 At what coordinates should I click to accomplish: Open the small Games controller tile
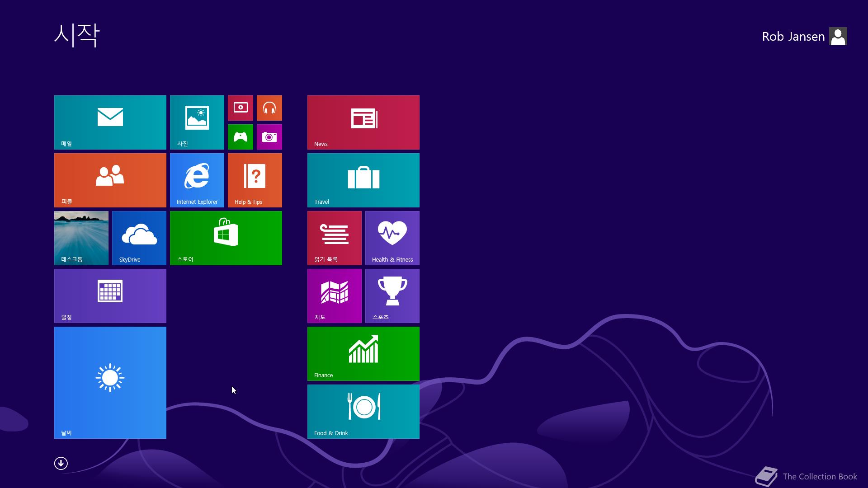pos(241,137)
